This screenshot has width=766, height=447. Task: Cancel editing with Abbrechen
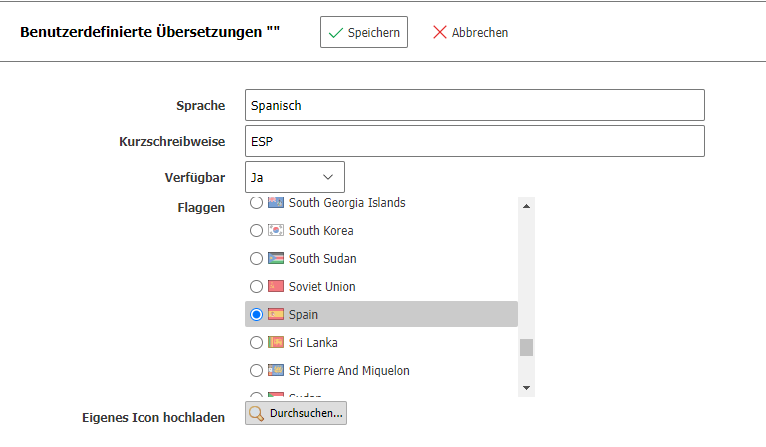point(470,32)
